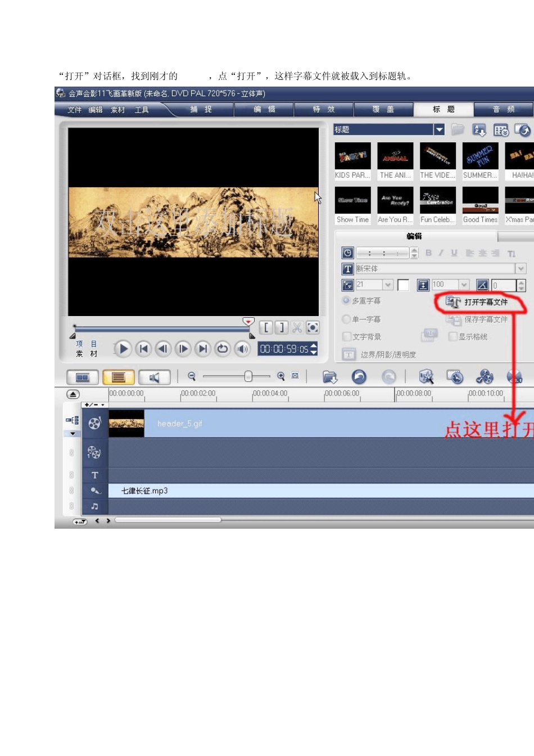Select the SUMMER FUN title thumbnail
The height and width of the screenshot is (756, 534).
click(x=480, y=156)
